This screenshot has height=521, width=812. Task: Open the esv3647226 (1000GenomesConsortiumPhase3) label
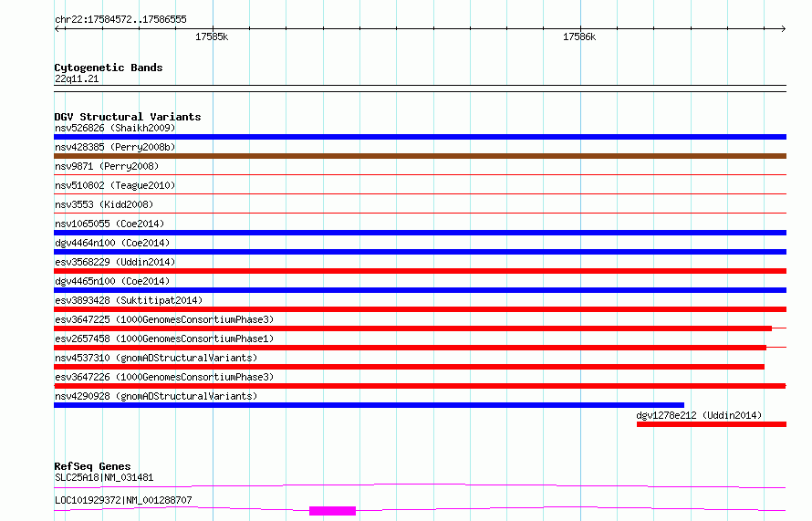pyautogui.click(x=164, y=377)
